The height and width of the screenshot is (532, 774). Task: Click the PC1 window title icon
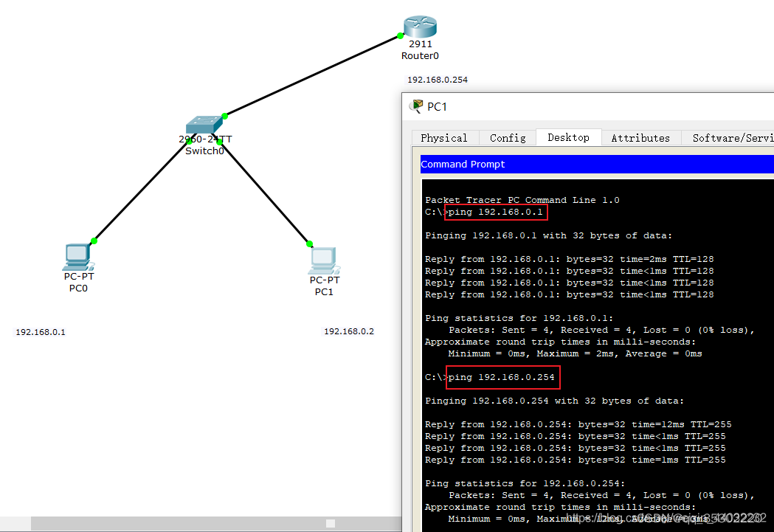(417, 106)
